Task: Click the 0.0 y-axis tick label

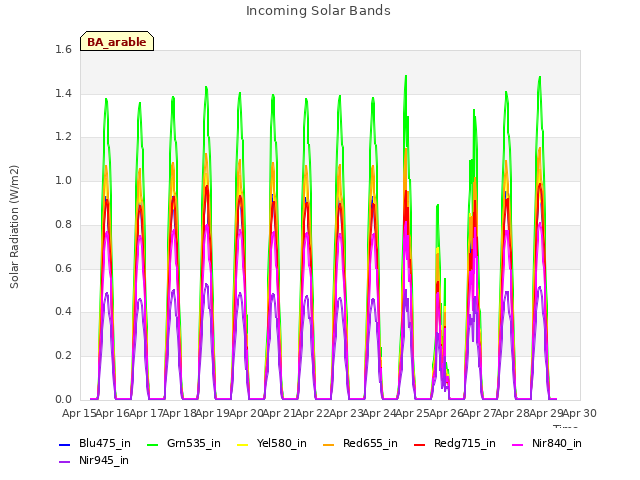Action: [x=63, y=399]
